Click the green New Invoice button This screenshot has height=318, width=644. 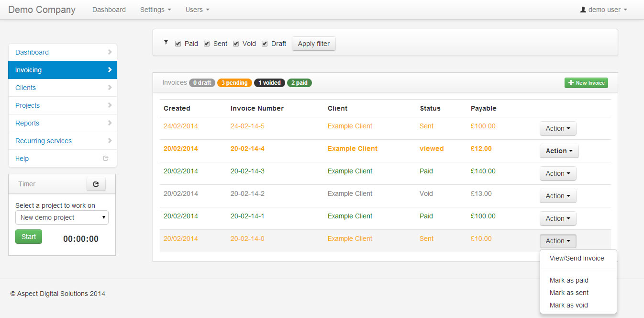586,83
